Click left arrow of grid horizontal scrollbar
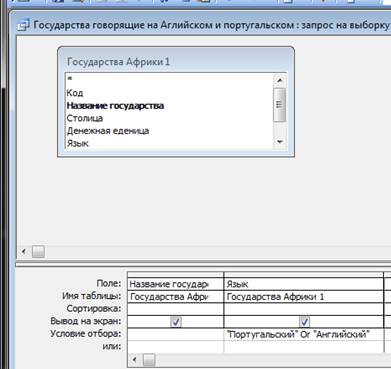Screen dimensions: 391x369 point(135,360)
